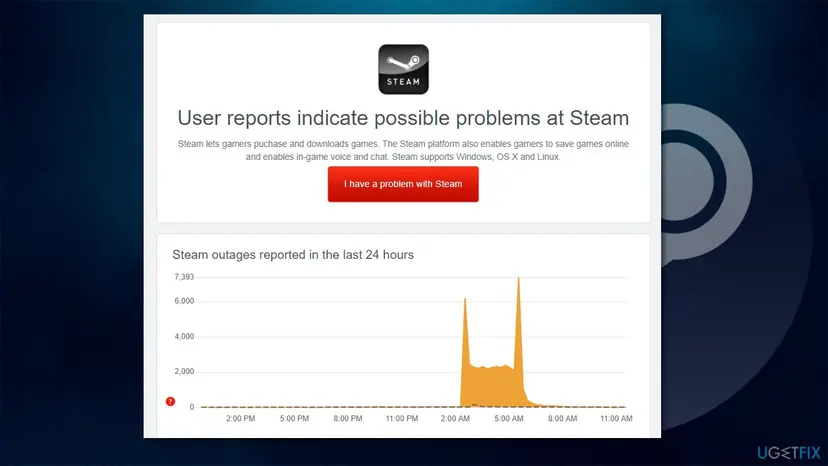Click the 2:00 AM time label
Screen dimensions: 828x466
click(455, 418)
